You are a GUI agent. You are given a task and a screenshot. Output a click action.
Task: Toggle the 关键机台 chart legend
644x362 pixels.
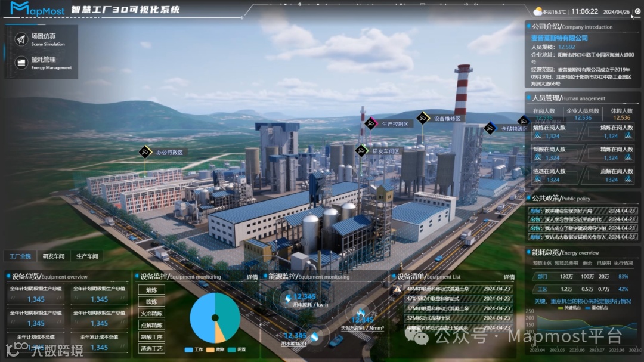(x=569, y=308)
